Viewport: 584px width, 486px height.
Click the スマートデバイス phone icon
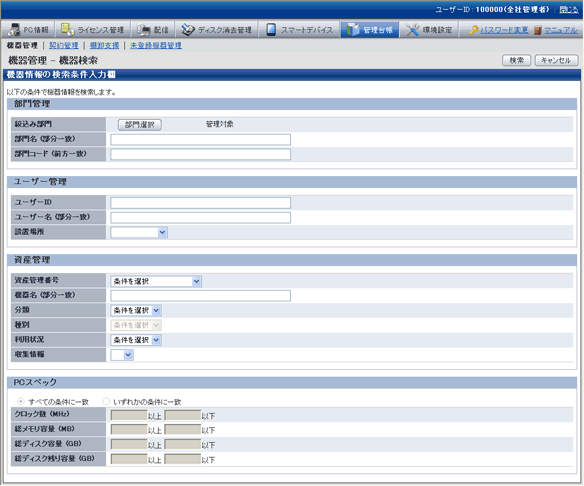tap(272, 29)
